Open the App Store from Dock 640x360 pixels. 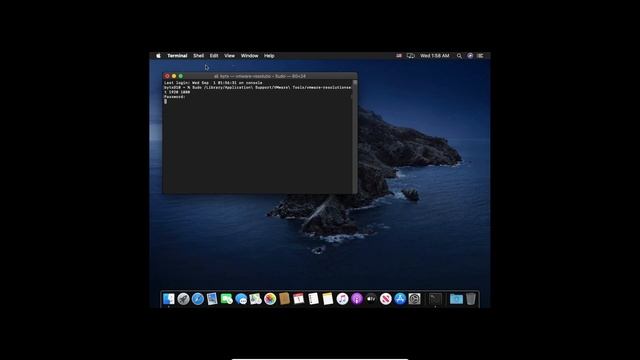click(400, 299)
